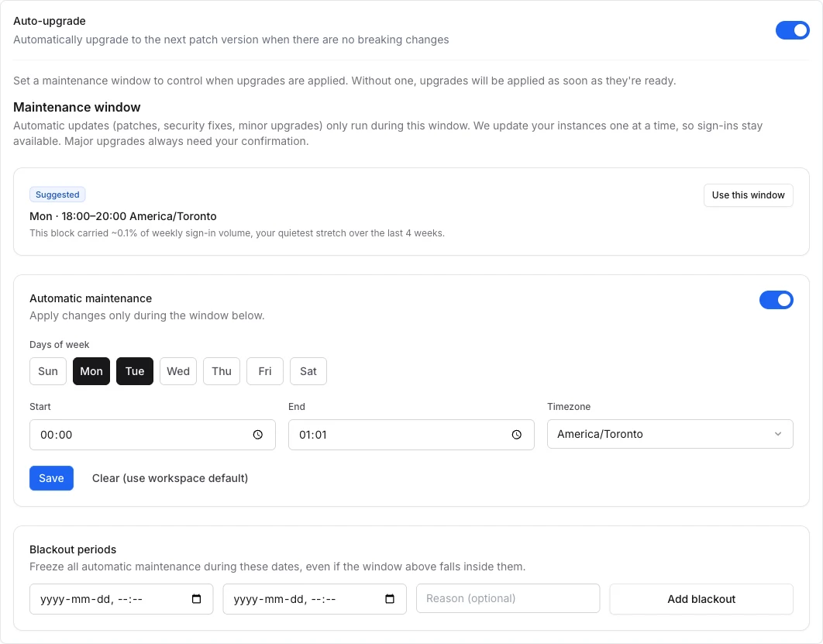Click the Use this window button
The image size is (823, 644).
[x=748, y=195]
